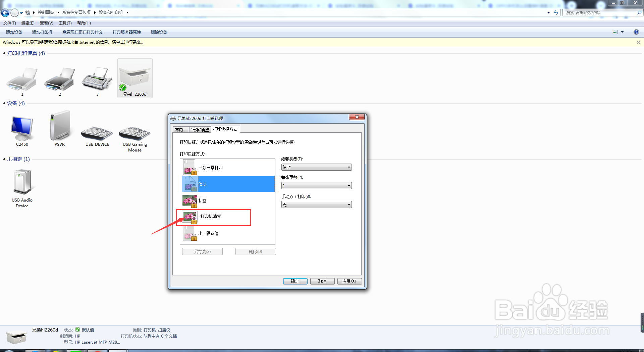Select the PSVR drive device
This screenshot has width=644, height=352.
point(60,126)
